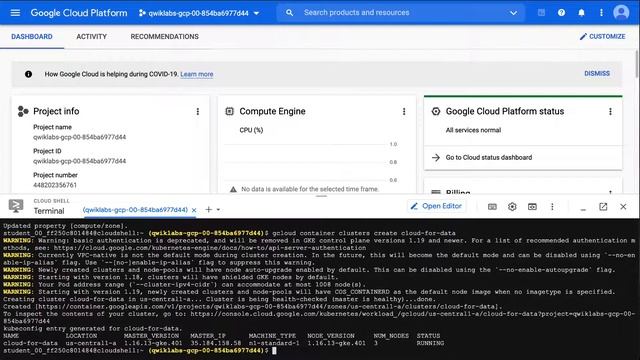The image size is (640, 360).
Task: Switch to the Dashboard tab
Action: point(32,37)
